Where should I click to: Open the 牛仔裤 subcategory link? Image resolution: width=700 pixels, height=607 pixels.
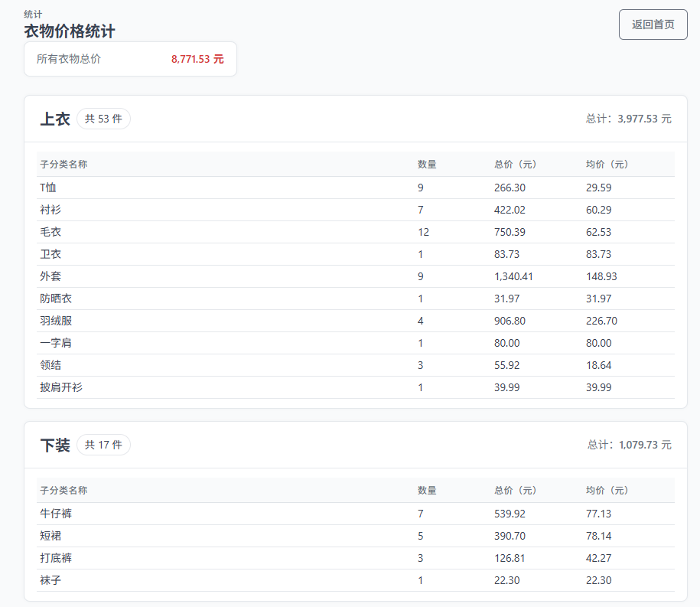pos(54,514)
